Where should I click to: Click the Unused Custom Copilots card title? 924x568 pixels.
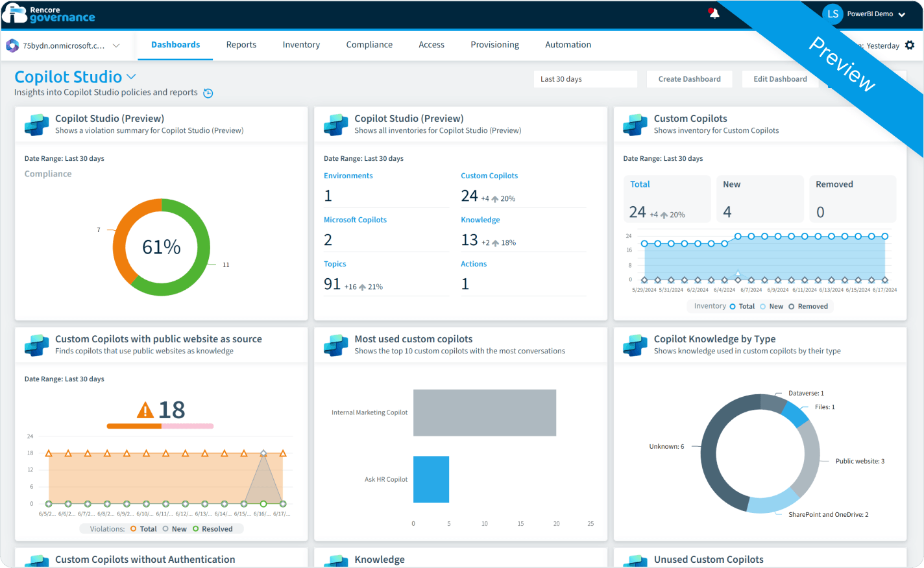(x=709, y=559)
